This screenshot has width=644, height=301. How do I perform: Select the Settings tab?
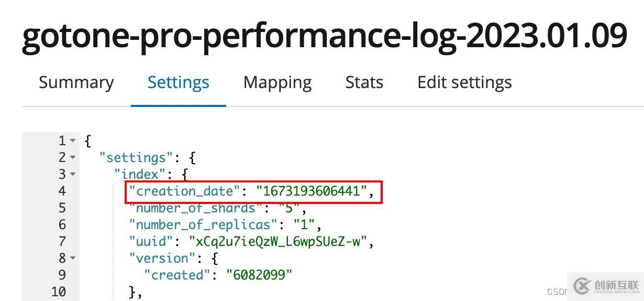[178, 82]
